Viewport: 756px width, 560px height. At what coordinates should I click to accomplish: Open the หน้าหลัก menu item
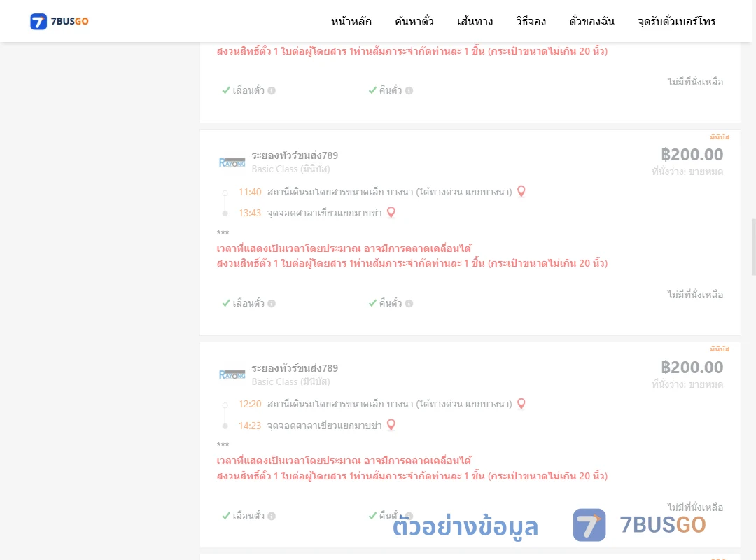[351, 21]
